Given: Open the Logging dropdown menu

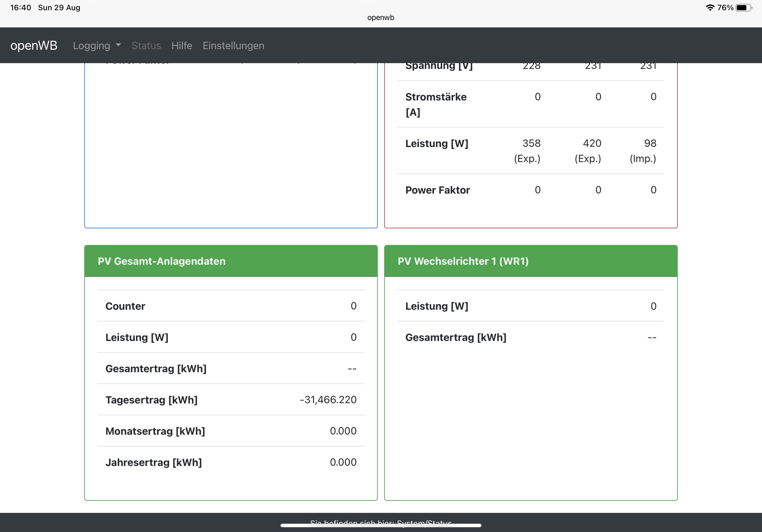Looking at the screenshot, I should pos(92,45).
